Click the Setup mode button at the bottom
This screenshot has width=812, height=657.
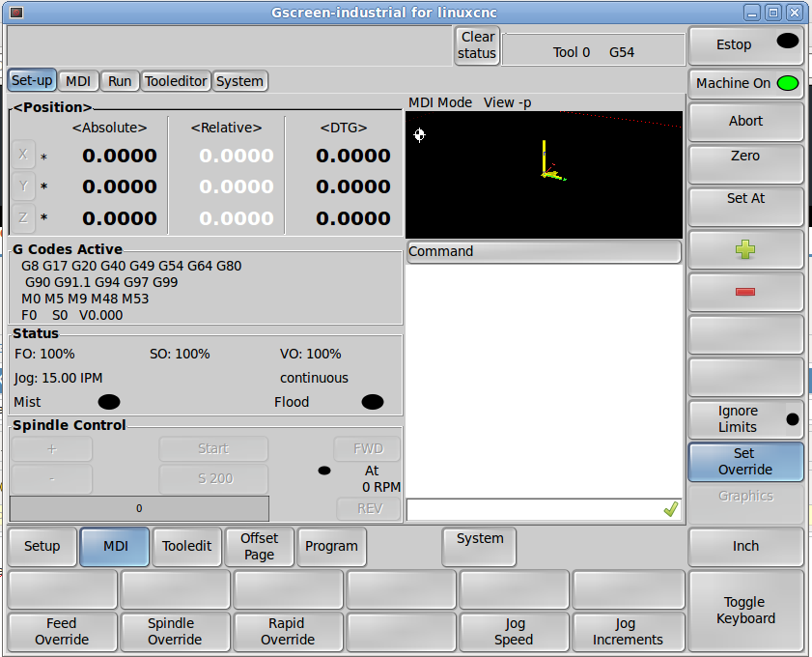42,546
